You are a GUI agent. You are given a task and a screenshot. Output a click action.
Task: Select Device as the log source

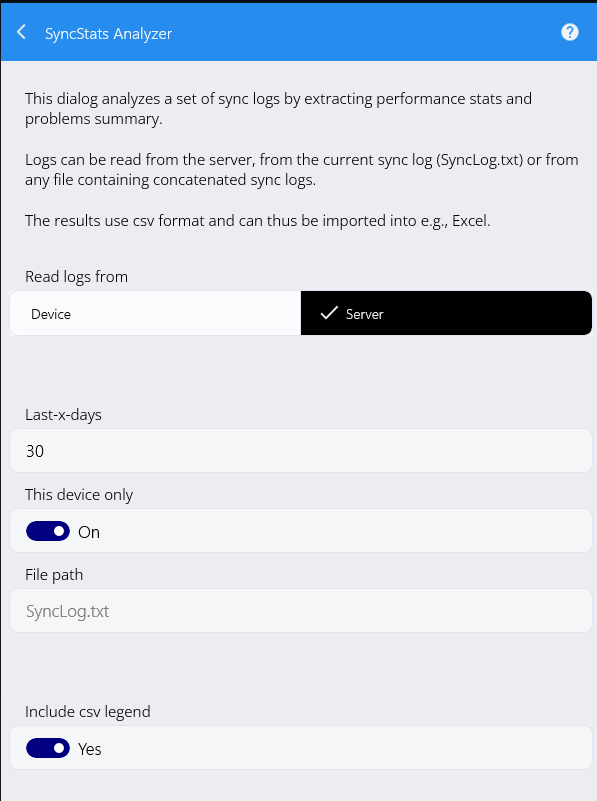[155, 313]
